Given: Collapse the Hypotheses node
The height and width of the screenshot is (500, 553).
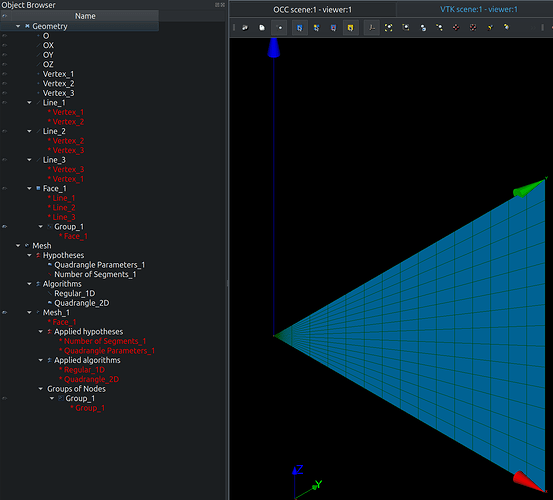Looking at the screenshot, I should [x=29, y=255].
